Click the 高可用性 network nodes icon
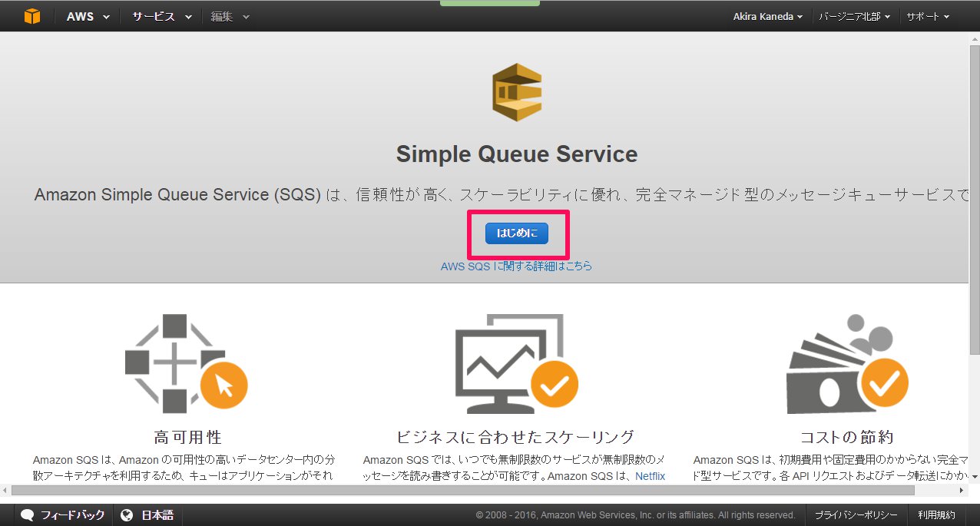 187,362
